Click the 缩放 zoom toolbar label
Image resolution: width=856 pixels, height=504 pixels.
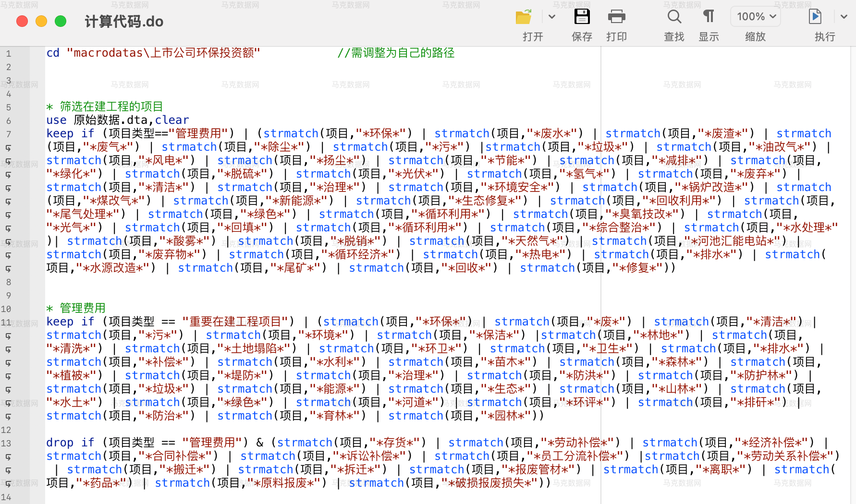pyautogui.click(x=755, y=37)
